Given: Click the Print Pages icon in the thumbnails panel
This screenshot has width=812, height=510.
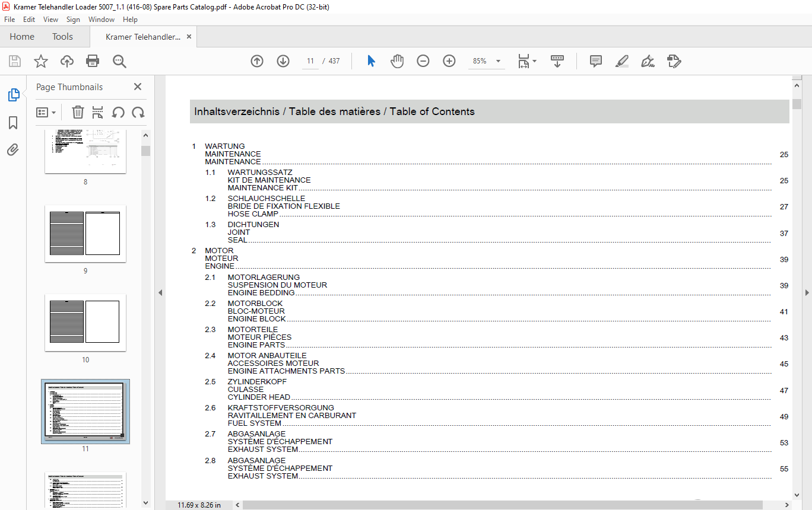Looking at the screenshot, I should 98,112.
